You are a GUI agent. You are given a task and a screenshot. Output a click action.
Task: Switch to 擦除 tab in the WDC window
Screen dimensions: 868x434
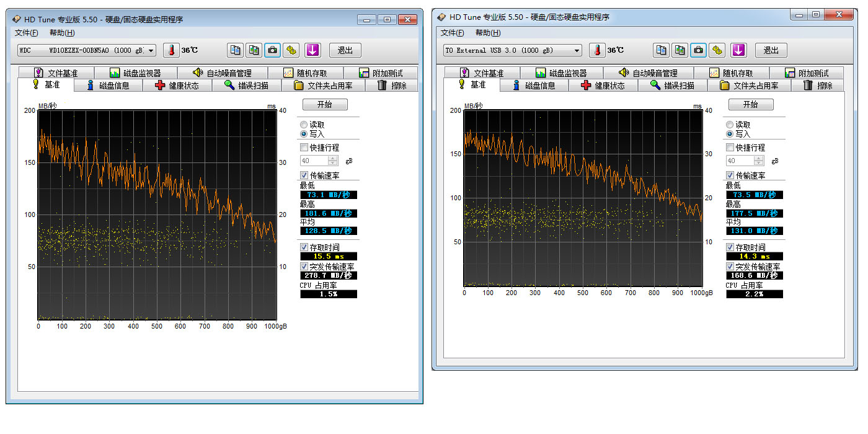point(392,86)
